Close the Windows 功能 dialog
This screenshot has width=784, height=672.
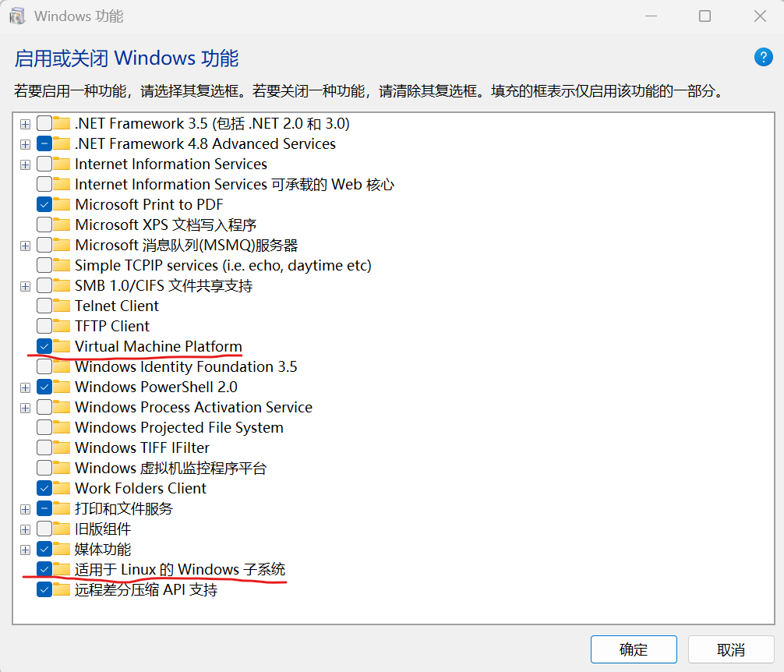coord(760,16)
